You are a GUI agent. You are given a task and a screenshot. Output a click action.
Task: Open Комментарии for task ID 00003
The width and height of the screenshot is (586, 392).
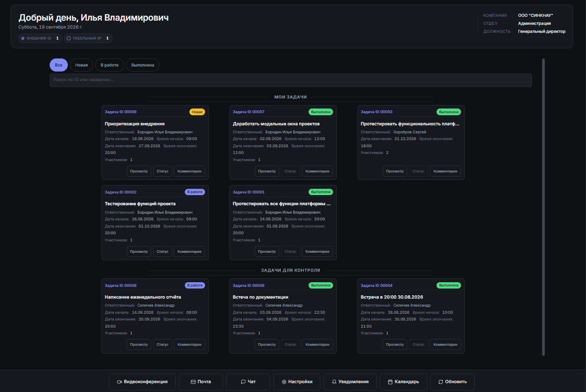pyautogui.click(x=445, y=171)
